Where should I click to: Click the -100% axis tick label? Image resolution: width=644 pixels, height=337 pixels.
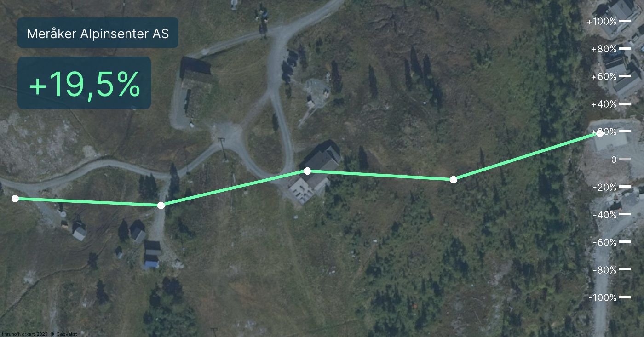point(602,297)
